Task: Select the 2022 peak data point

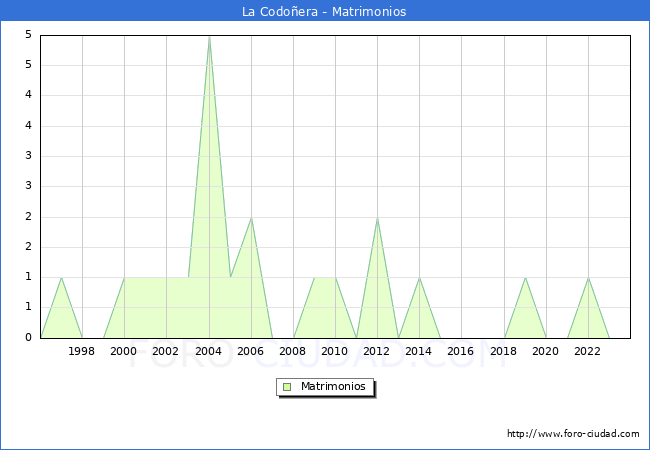Action: (588, 277)
